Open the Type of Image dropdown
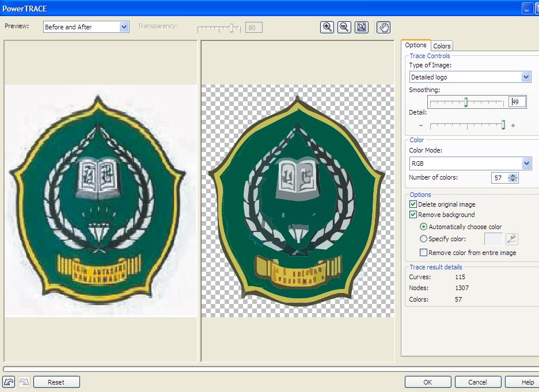 (526, 77)
